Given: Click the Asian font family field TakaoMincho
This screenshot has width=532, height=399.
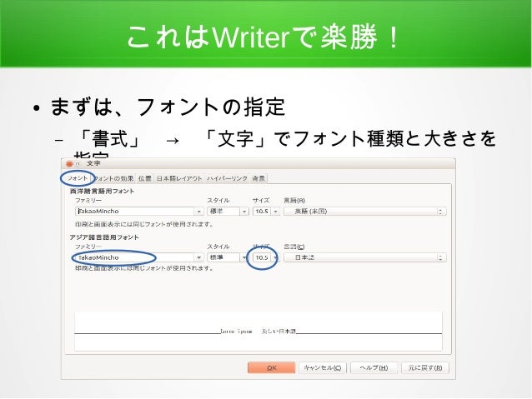Looking at the screenshot, I should point(135,257).
